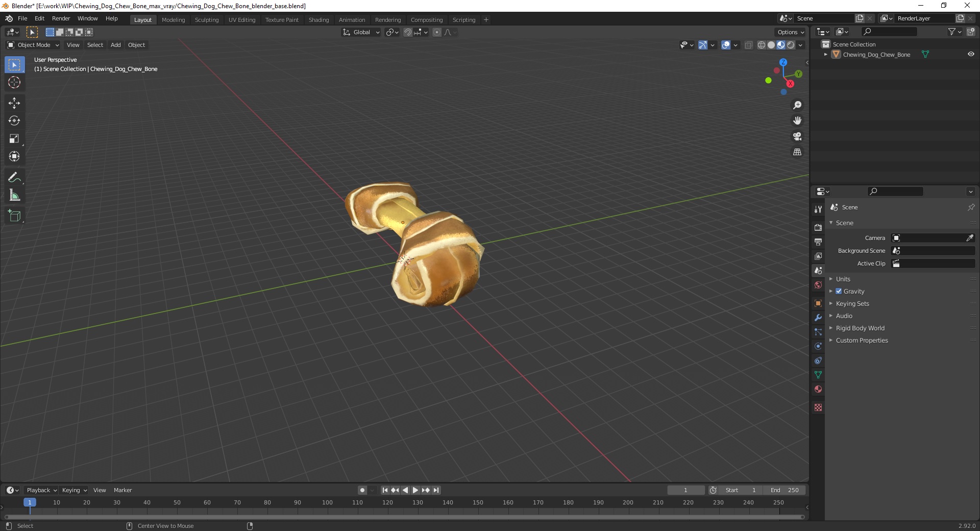Activate the Select Box tool

[x=14, y=65]
